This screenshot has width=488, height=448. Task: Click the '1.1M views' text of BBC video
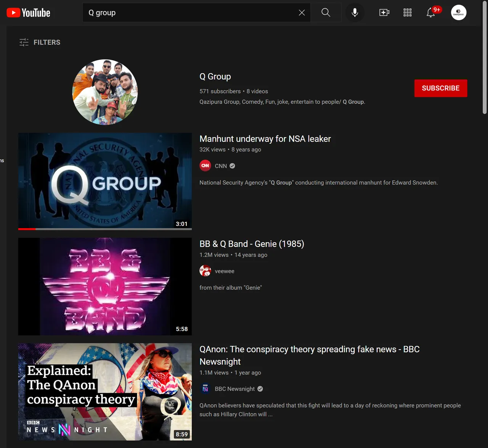pyautogui.click(x=214, y=373)
